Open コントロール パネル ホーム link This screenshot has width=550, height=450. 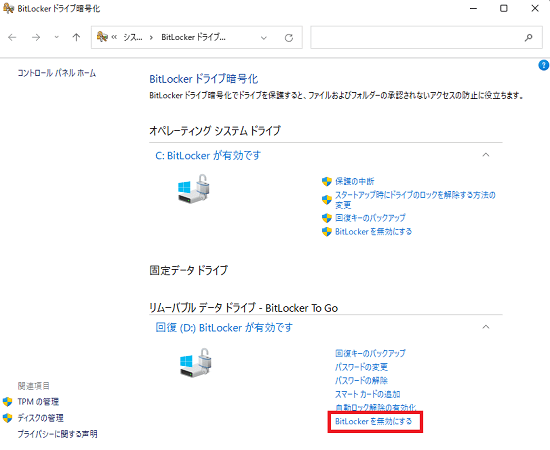[x=56, y=73]
